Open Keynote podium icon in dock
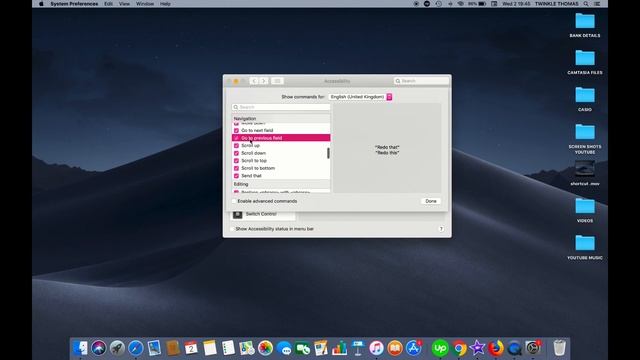Screen dimensions: 640x360 [x=358, y=348]
